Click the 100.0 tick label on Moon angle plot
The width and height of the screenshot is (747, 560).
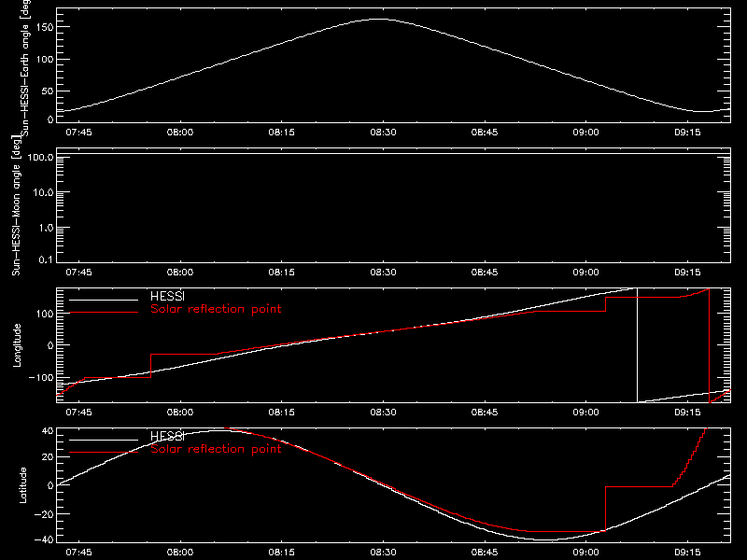[x=40, y=157]
